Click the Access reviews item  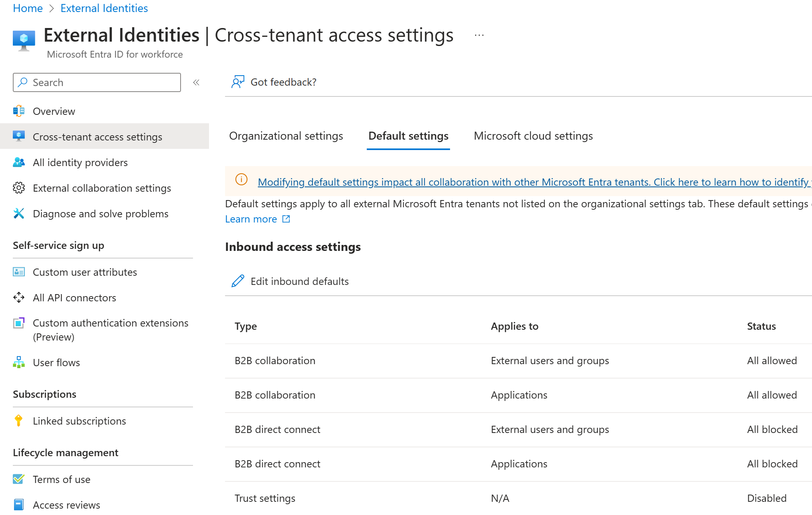pos(66,505)
